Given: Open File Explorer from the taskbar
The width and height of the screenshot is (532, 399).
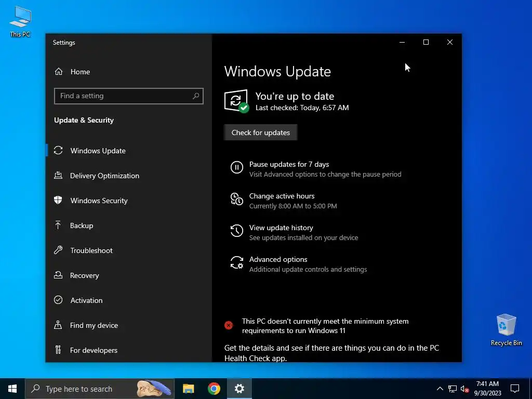Looking at the screenshot, I should pyautogui.click(x=188, y=389).
